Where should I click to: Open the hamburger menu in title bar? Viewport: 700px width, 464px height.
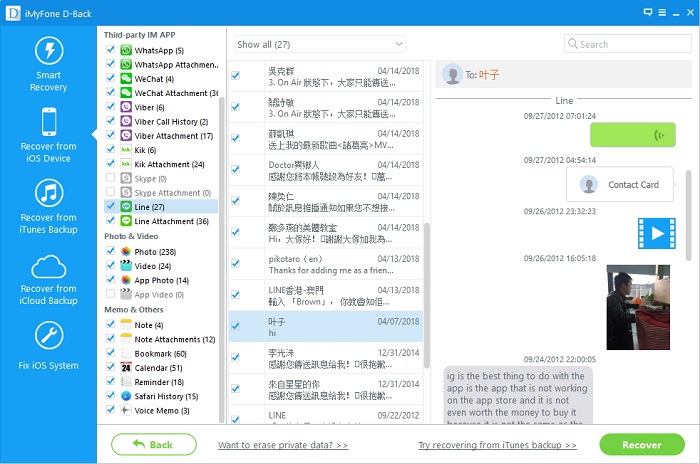coord(662,13)
